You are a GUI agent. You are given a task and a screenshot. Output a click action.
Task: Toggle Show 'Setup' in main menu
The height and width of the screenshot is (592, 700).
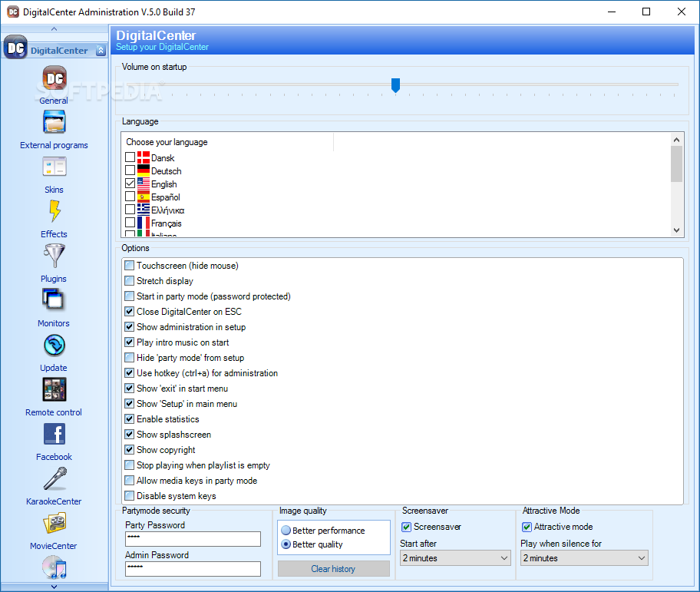point(130,404)
